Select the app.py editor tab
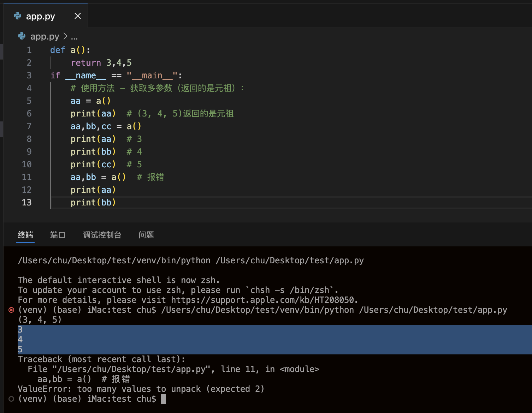The image size is (532, 413). (x=41, y=16)
